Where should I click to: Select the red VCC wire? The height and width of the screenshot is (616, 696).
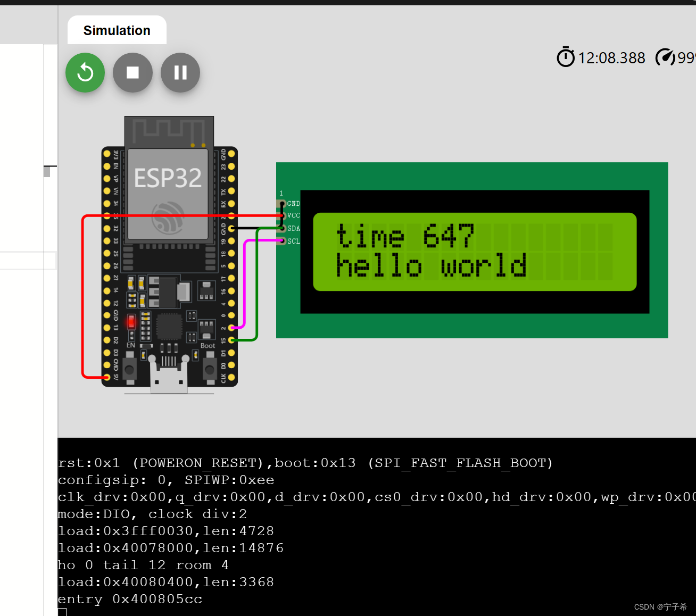point(84,293)
